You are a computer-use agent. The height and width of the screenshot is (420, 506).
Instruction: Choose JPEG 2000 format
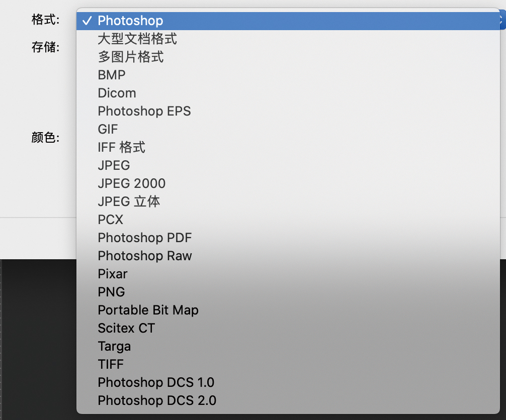(288, 183)
